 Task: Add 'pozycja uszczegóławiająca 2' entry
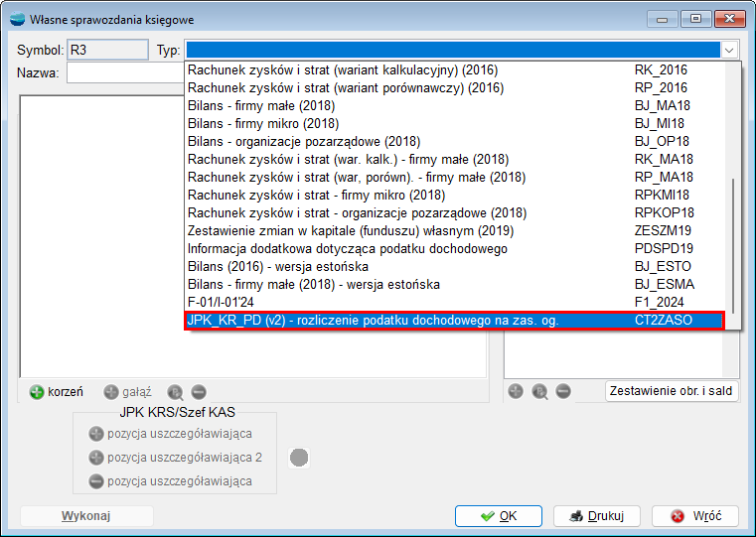pos(96,458)
